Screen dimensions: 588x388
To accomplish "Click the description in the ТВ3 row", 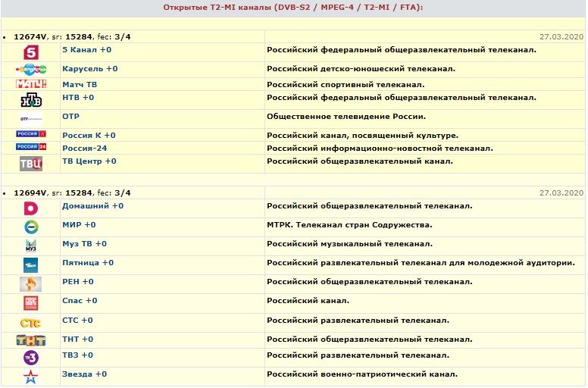I will (358, 355).
